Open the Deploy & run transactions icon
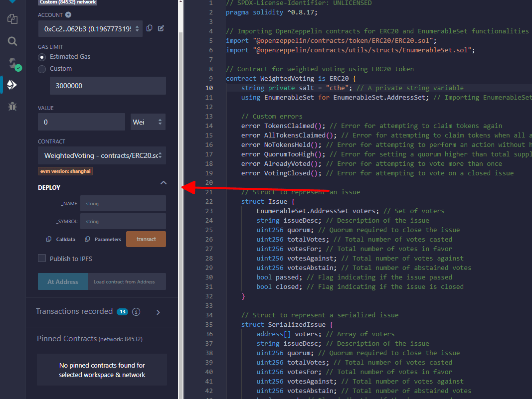 12,85
